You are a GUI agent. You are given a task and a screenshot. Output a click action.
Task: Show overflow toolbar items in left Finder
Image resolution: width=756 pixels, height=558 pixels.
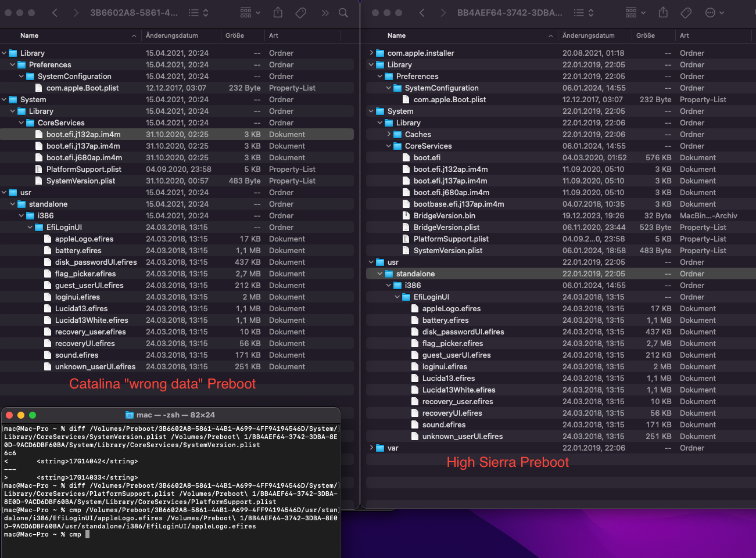click(325, 13)
